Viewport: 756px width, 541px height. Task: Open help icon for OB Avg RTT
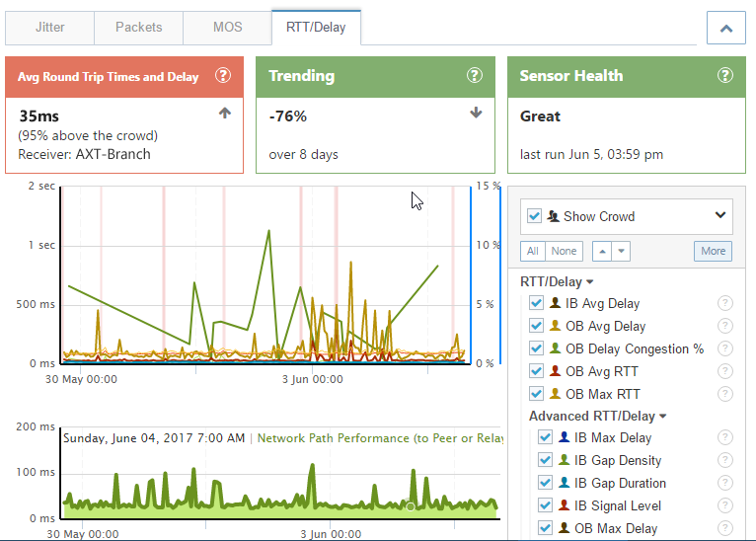725,371
